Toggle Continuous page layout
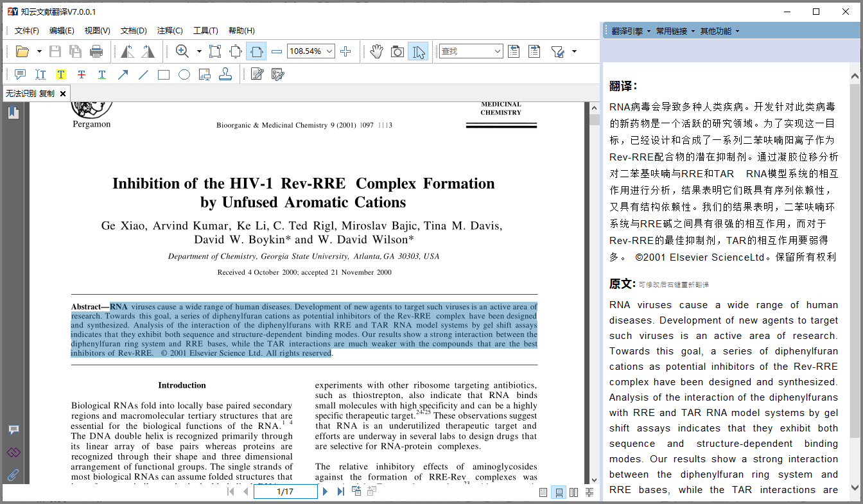The width and height of the screenshot is (863, 504). coord(559,492)
